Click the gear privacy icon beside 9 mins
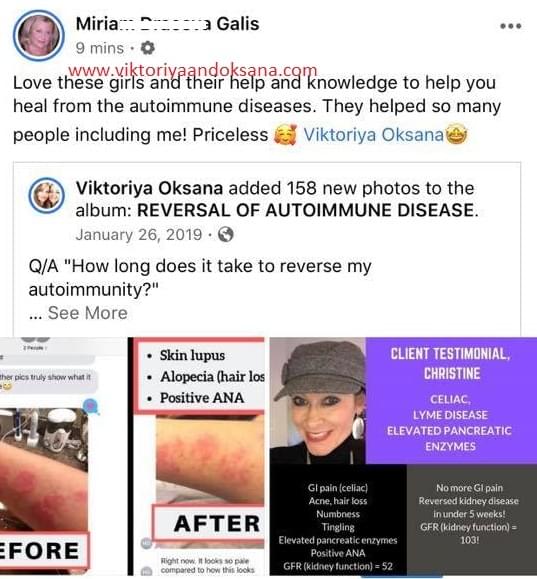The width and height of the screenshot is (537, 579). [147, 48]
